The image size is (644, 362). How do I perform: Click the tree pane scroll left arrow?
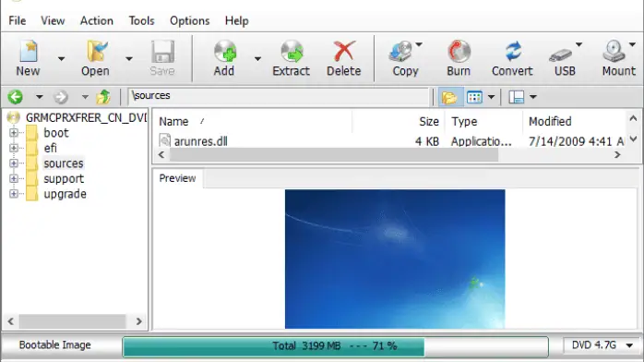pyautogui.click(x=11, y=321)
